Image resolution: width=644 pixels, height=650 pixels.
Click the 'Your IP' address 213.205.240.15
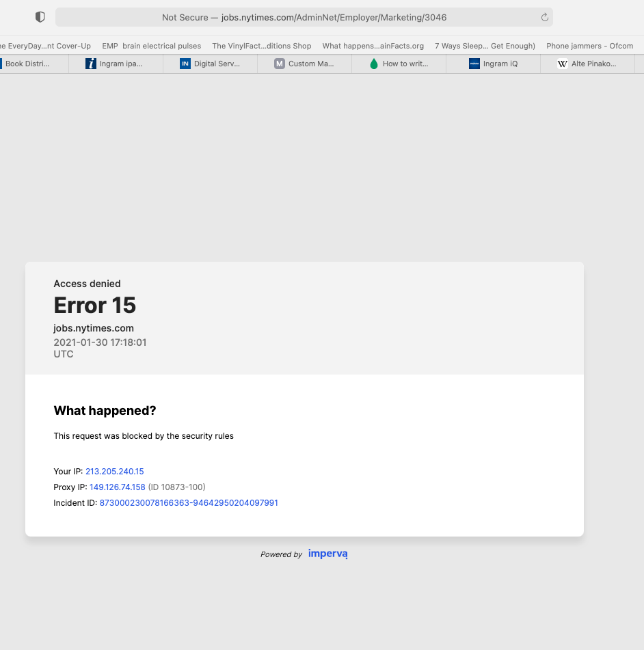114,472
